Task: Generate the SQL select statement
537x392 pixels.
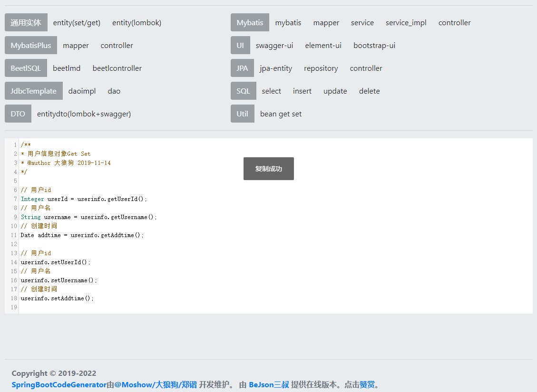Action: (271, 91)
